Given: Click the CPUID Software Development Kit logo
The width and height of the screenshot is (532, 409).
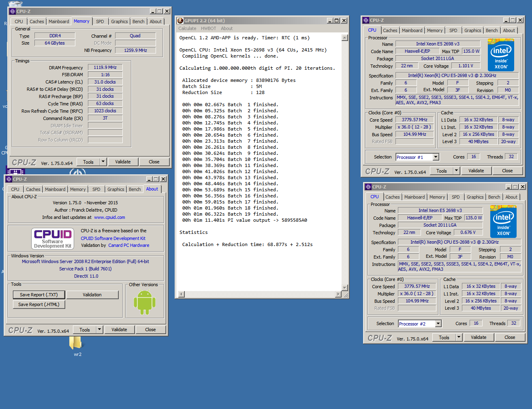Looking at the screenshot, I should 52,238.
